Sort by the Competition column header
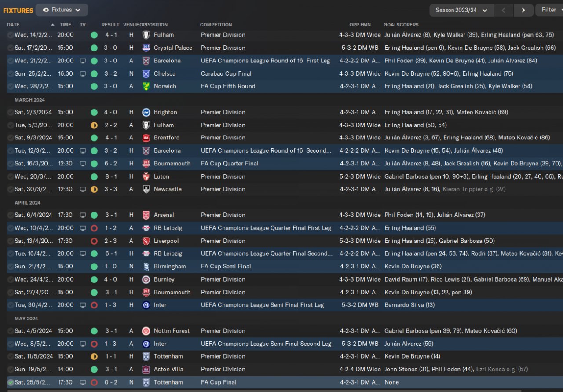The height and width of the screenshot is (392, 563). click(x=216, y=25)
